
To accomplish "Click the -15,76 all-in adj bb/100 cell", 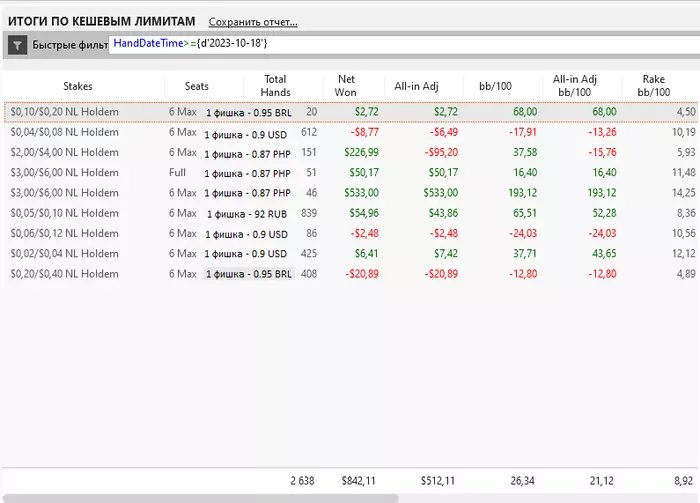I will [x=602, y=152].
